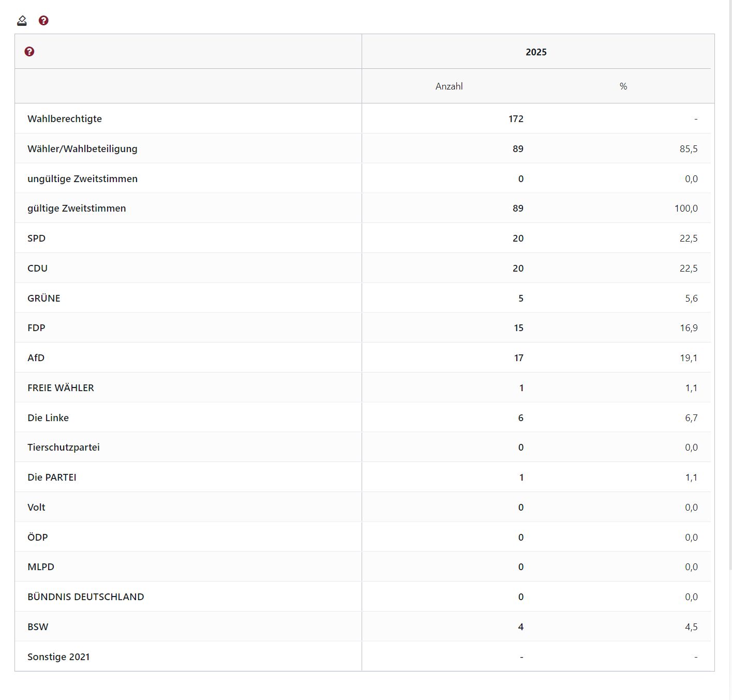Select the Wahlberechtigte row label
Image resolution: width=732 pixels, height=700 pixels.
[x=65, y=118]
